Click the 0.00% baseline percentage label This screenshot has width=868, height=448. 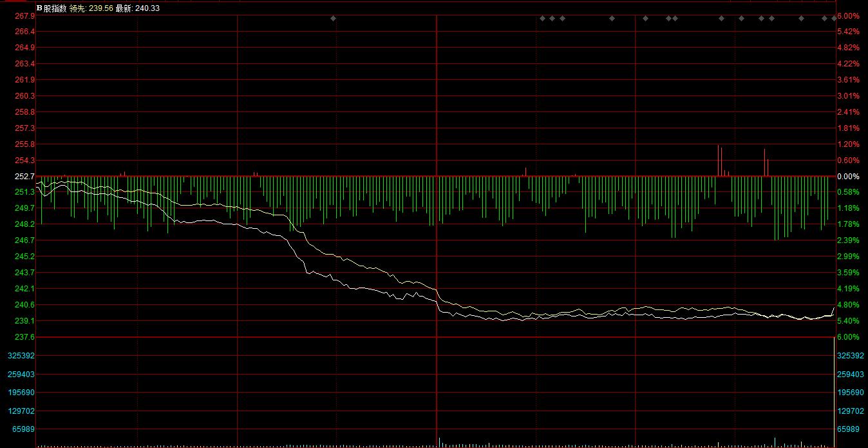(848, 177)
